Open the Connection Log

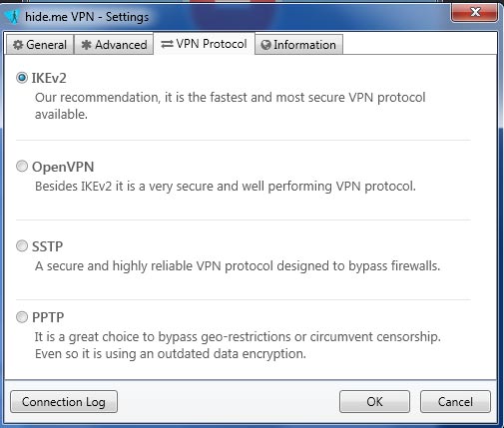[64, 402]
